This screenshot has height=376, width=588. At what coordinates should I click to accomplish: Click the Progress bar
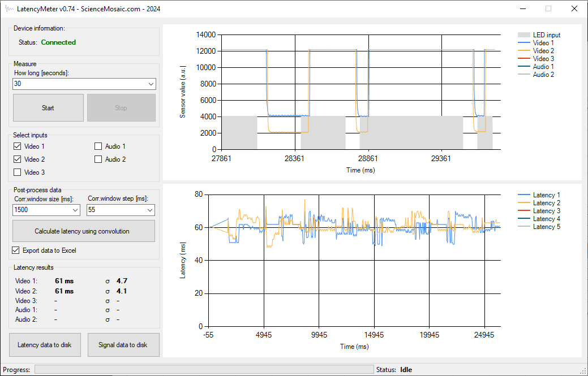point(203,370)
